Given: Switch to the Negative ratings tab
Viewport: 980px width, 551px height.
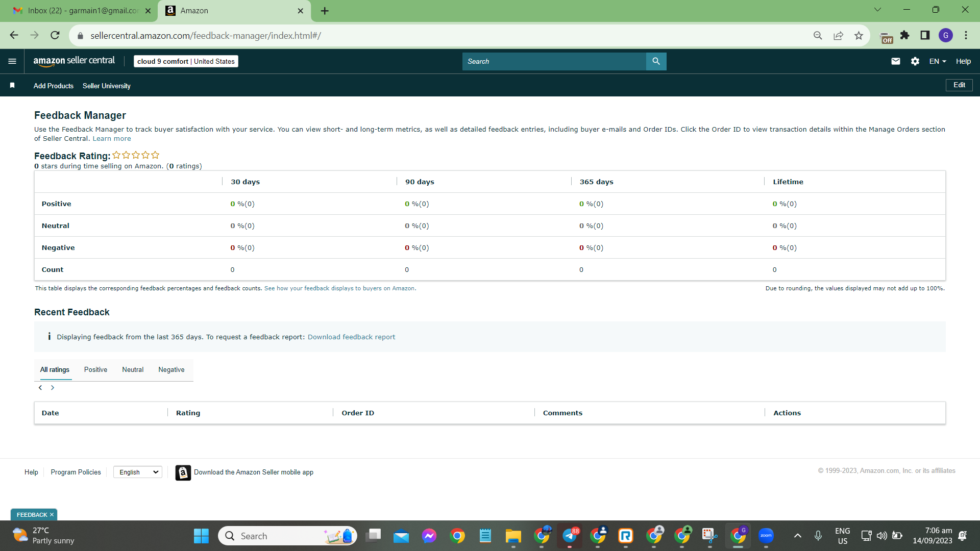Looking at the screenshot, I should click(x=171, y=369).
